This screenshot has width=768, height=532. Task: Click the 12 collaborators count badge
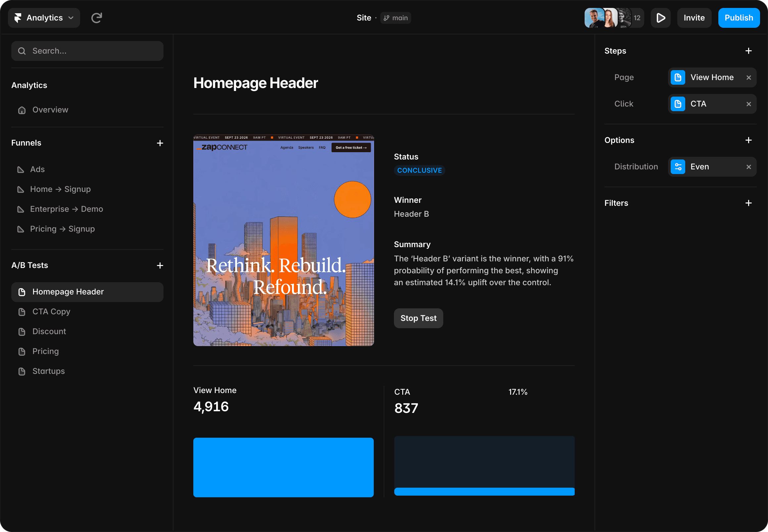click(x=637, y=18)
